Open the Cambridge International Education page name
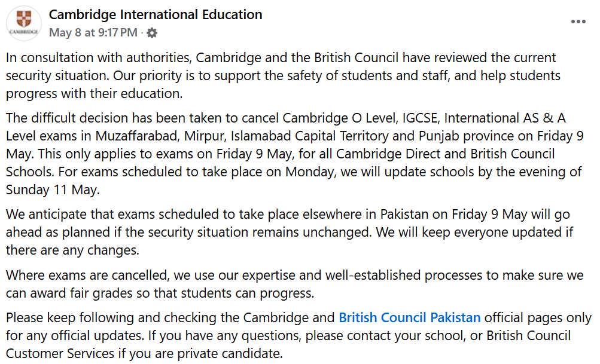This screenshot has width=600, height=364. (156, 14)
